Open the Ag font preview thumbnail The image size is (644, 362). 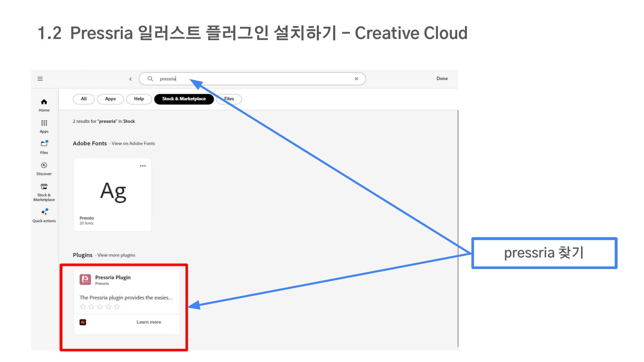point(113,191)
